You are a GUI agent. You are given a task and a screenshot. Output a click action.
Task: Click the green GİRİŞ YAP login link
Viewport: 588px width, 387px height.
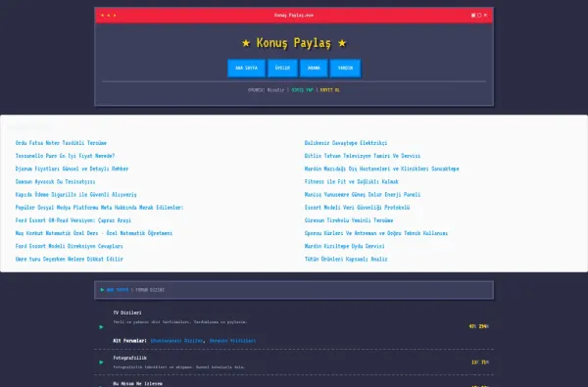[302, 90]
